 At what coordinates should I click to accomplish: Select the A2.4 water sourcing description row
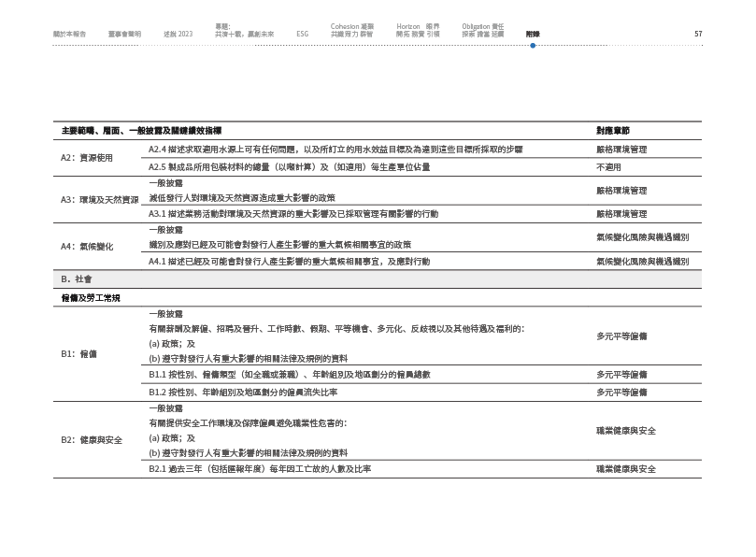pyautogui.click(x=335, y=150)
